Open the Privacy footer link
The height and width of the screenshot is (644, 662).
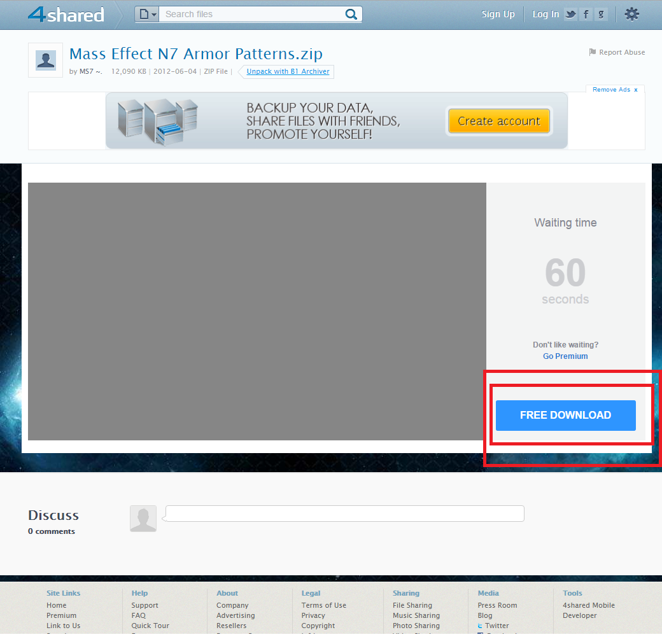point(313,615)
